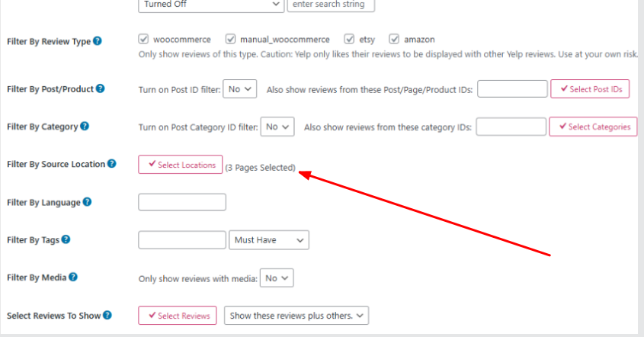Toggle the amazon review type checkbox

tap(394, 39)
